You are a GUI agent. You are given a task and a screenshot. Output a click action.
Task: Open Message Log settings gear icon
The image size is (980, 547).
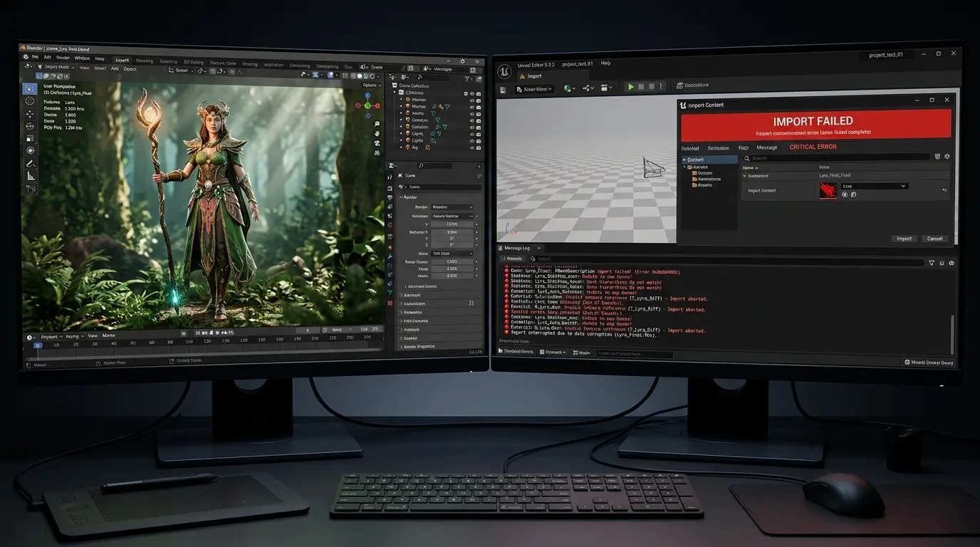pyautogui.click(x=952, y=263)
